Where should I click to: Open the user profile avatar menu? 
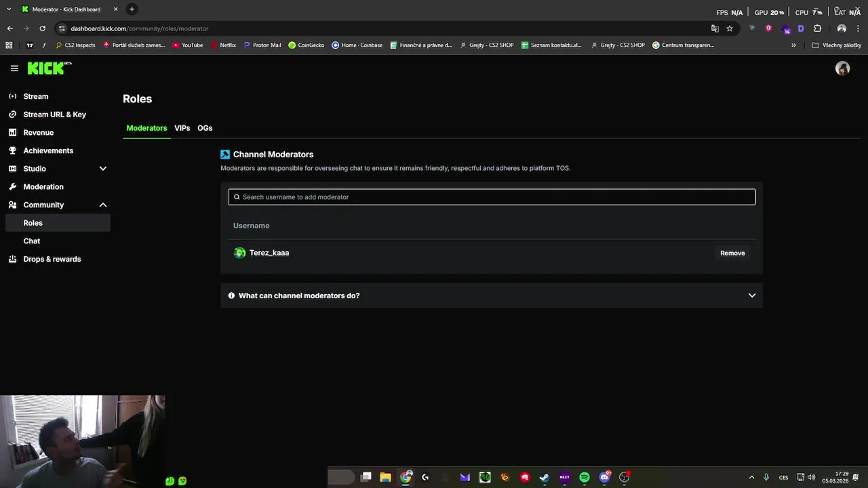(x=842, y=68)
